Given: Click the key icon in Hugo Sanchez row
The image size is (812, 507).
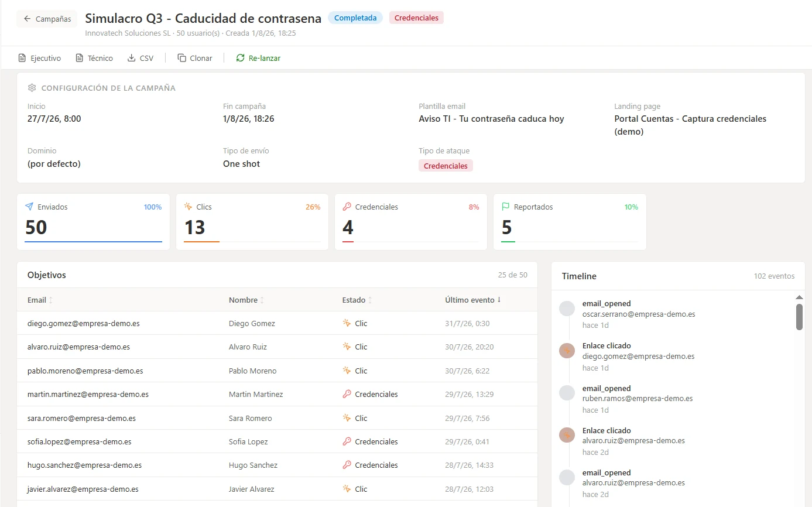Looking at the screenshot, I should click(347, 465).
